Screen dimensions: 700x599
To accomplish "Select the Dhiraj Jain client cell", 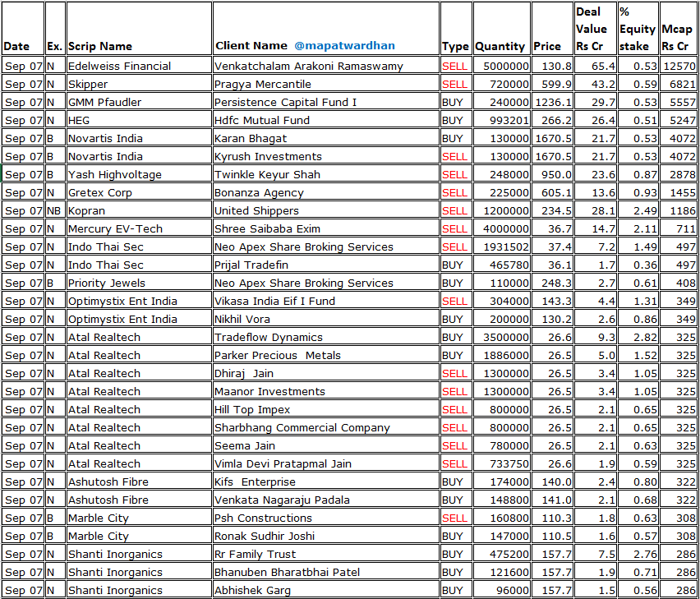I will click(326, 373).
